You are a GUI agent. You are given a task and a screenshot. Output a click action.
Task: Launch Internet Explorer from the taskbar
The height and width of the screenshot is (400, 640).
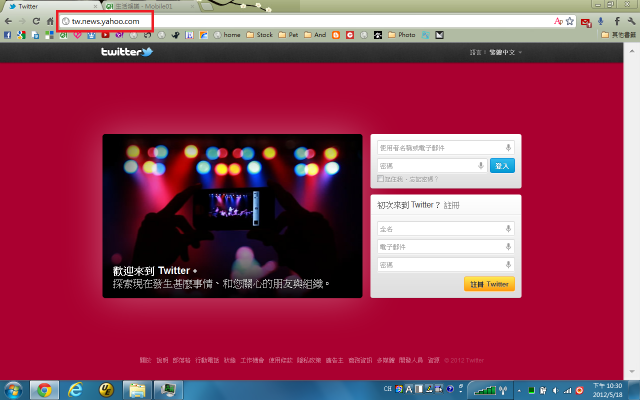click(75, 390)
